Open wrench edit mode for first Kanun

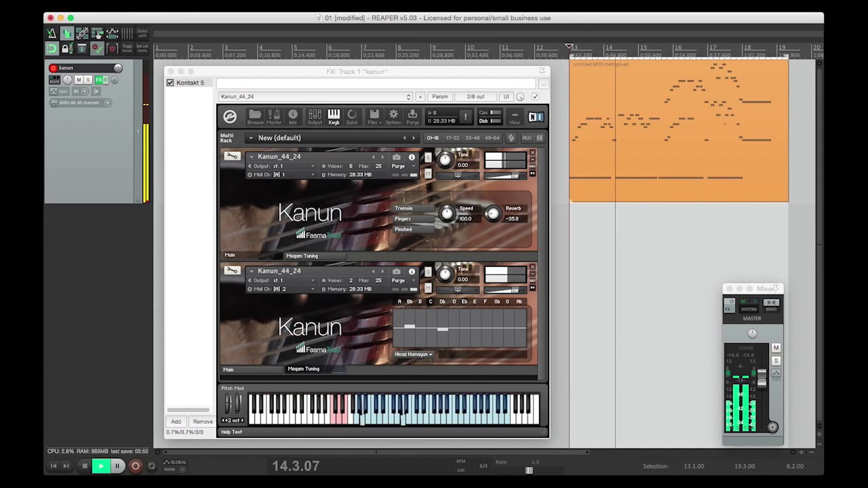(x=232, y=157)
